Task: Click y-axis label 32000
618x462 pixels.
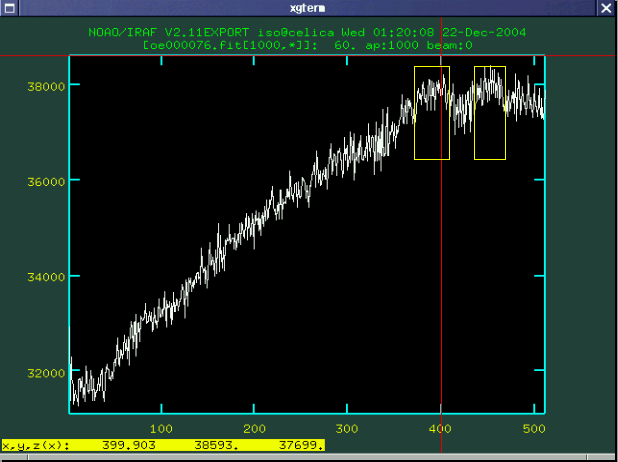Action: (46, 373)
